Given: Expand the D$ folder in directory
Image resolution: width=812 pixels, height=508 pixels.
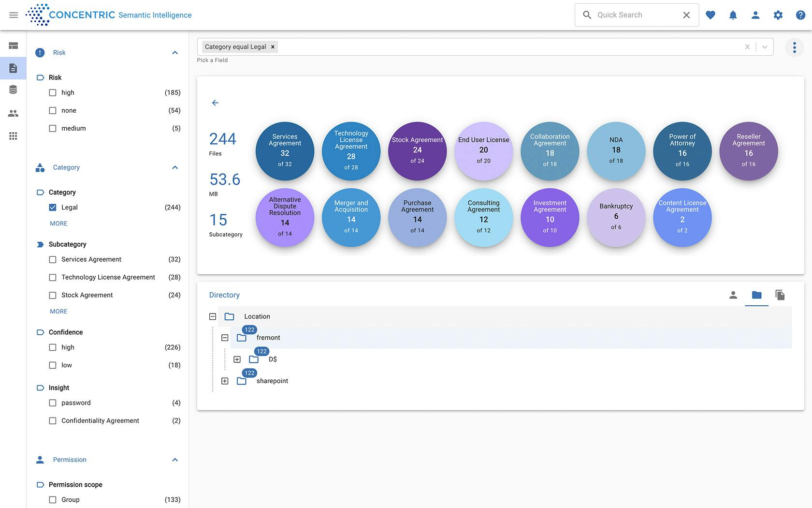Looking at the screenshot, I should coord(237,359).
